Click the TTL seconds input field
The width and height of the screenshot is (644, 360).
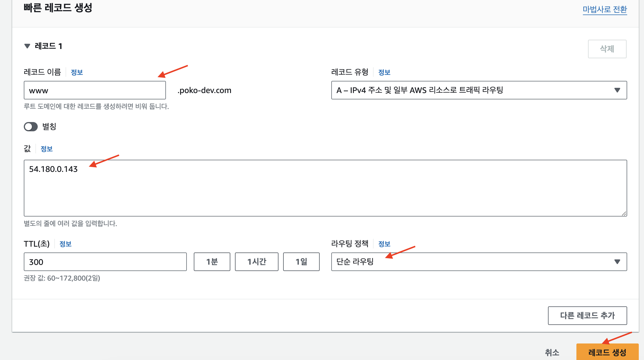[x=105, y=262]
